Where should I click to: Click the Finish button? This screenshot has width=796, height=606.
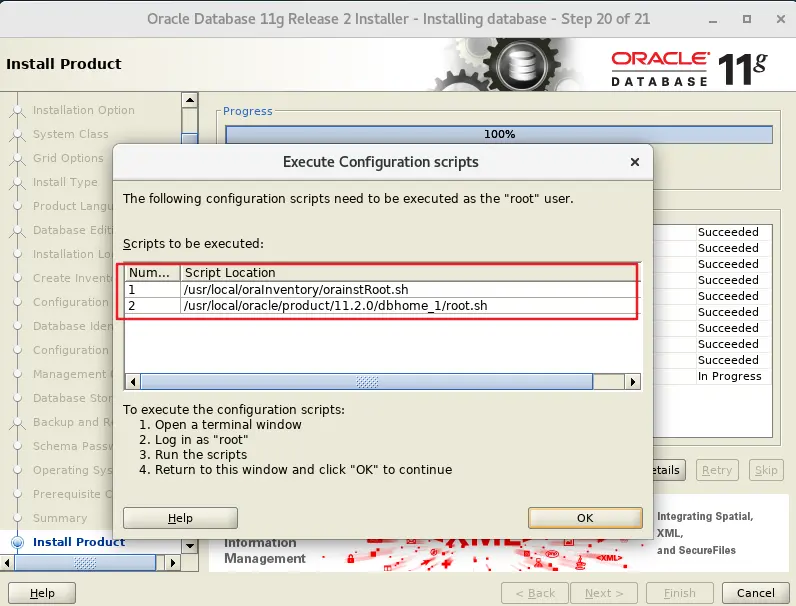[x=679, y=593]
